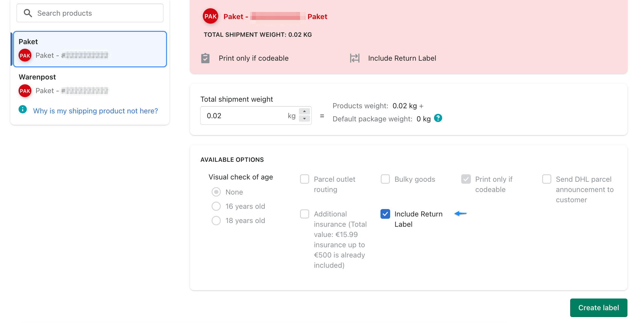Screen dimensions: 644x323
Task: Click the 'Visual check of age' label
Action: pos(241,177)
